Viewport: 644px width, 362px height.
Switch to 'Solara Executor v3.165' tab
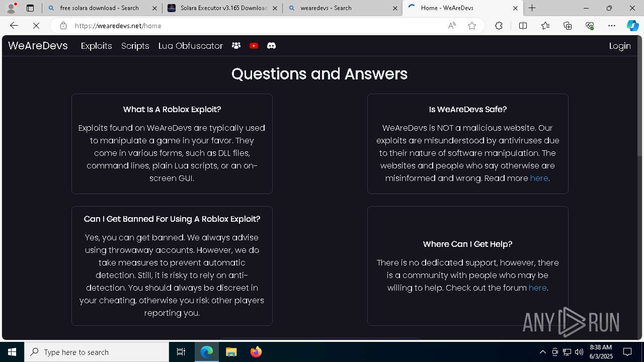click(x=222, y=8)
